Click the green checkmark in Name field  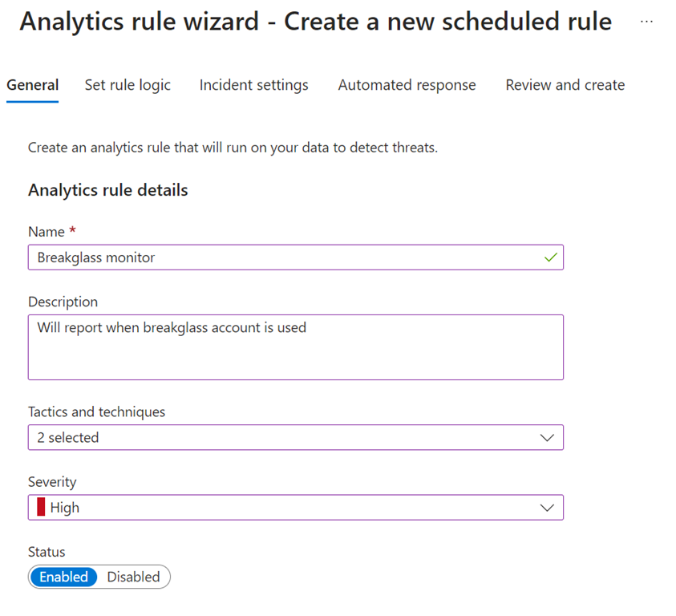pos(550,257)
